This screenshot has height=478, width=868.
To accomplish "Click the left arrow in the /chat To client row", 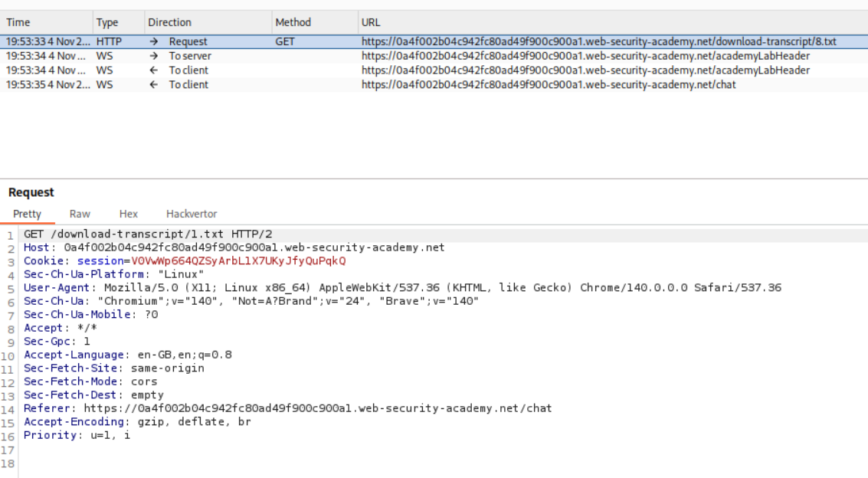I will 154,84.
